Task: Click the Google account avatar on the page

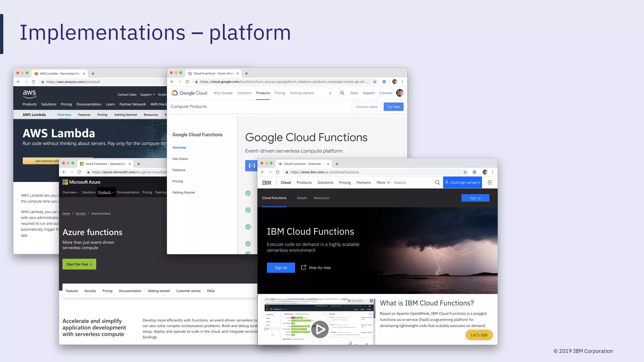Action: [x=400, y=93]
